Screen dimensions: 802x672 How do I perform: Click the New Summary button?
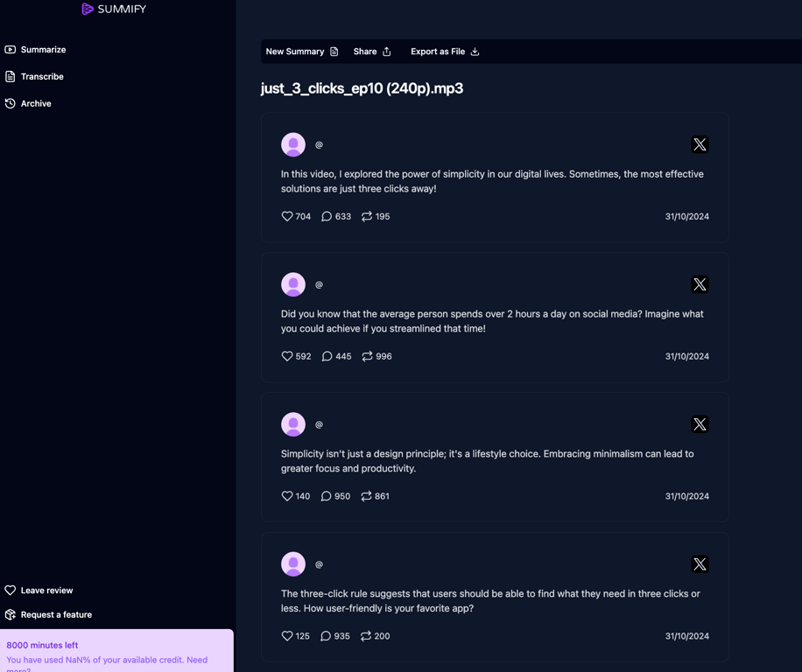tap(302, 52)
